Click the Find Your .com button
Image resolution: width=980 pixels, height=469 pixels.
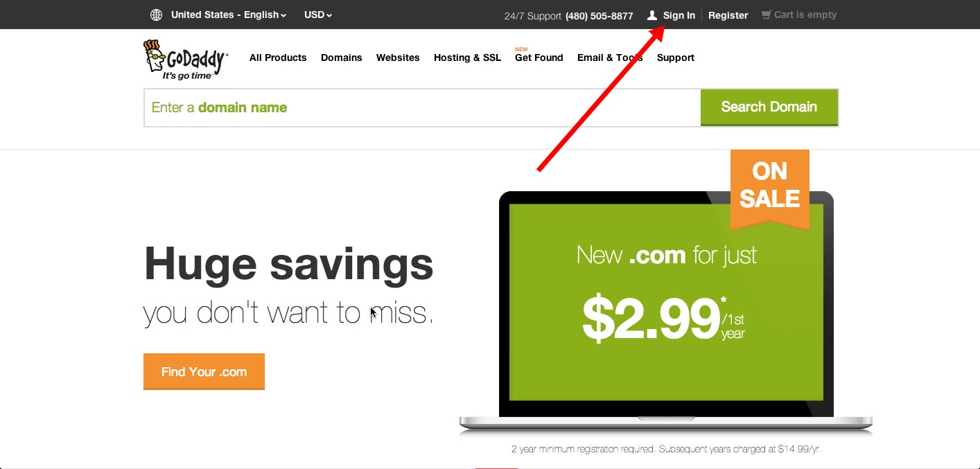click(x=204, y=372)
